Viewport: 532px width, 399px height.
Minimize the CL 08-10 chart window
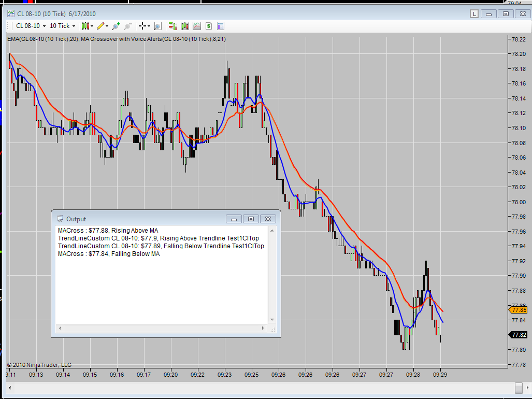[x=488, y=14]
